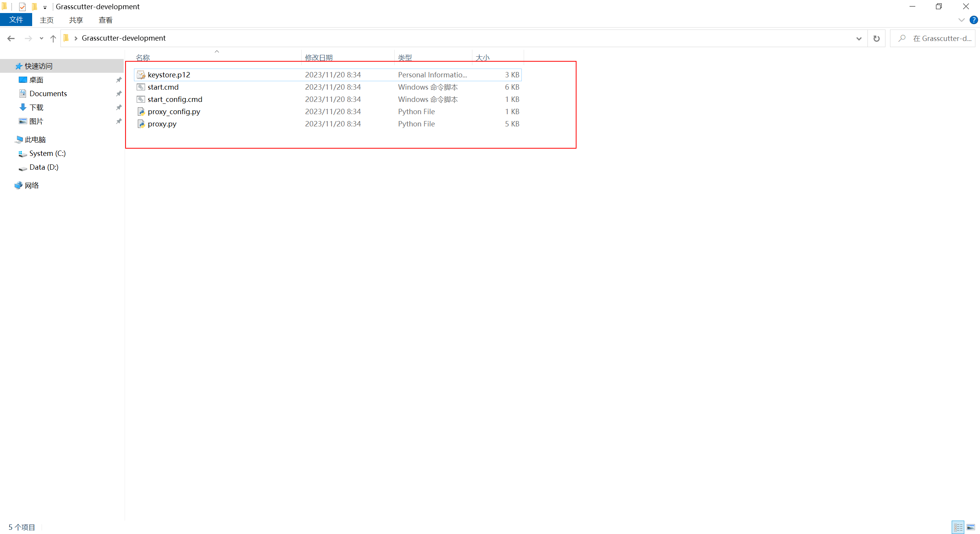Click Personal Informatio... type of keystore.p12
980x534 pixels.
(432, 75)
